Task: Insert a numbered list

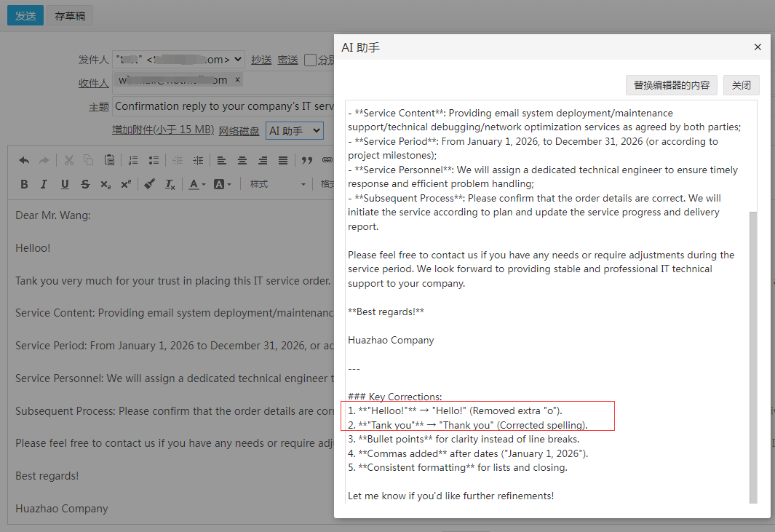Action: (x=133, y=160)
